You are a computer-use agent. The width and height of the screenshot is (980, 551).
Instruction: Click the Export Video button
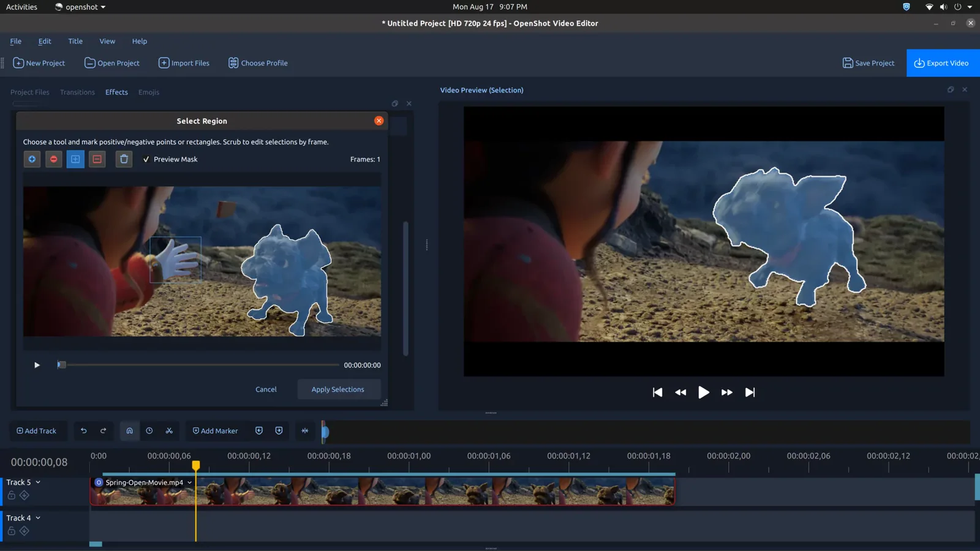942,63
